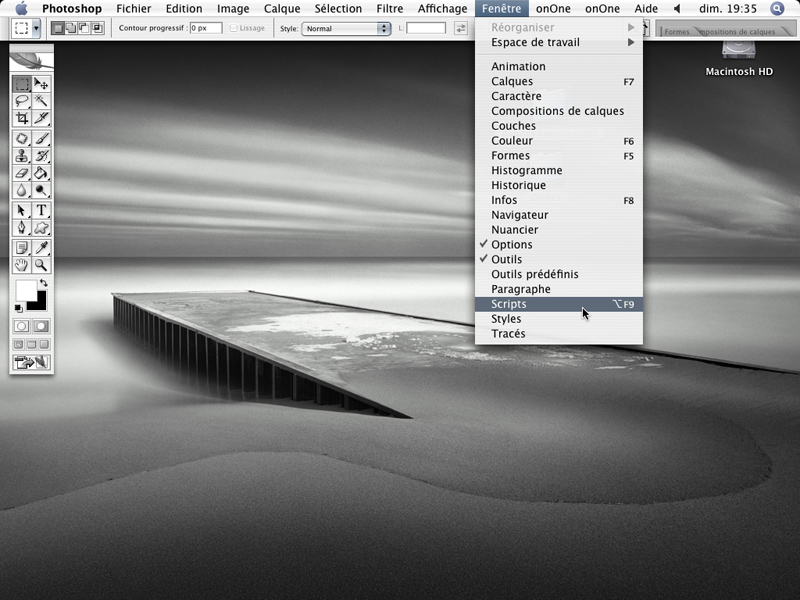Select the Move tool

click(x=41, y=83)
